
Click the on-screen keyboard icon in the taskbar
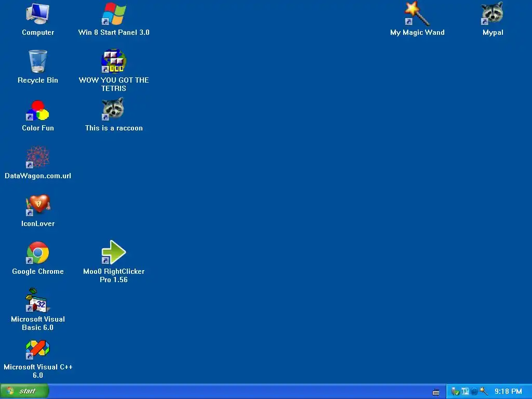pyautogui.click(x=436, y=392)
